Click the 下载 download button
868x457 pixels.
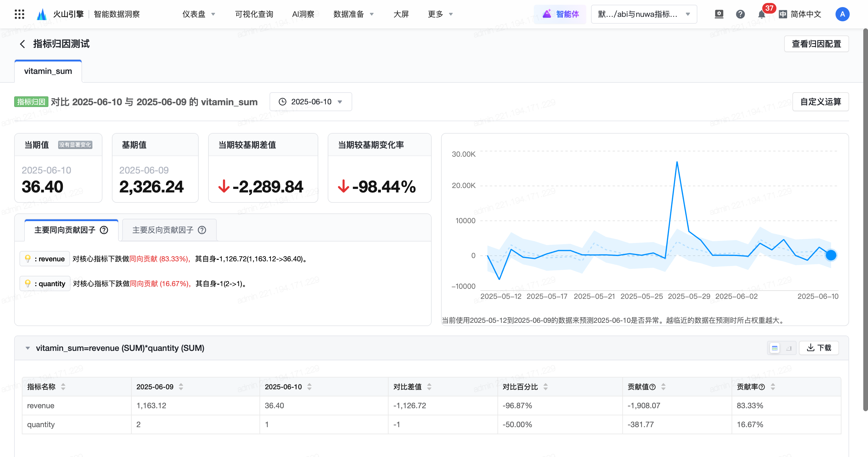[x=819, y=348]
